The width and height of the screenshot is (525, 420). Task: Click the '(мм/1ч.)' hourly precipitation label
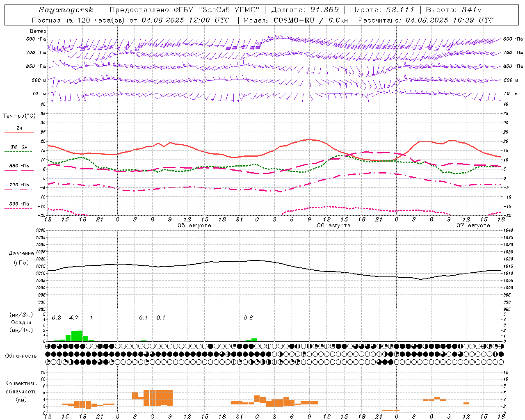(21, 331)
